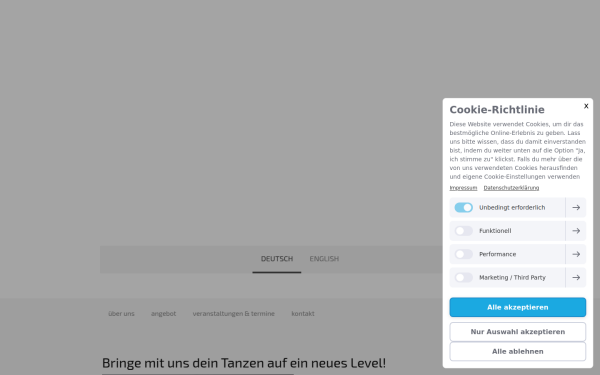Enable the Marketing / Third Party switch
Image resolution: width=600 pixels, height=375 pixels.
(x=463, y=277)
